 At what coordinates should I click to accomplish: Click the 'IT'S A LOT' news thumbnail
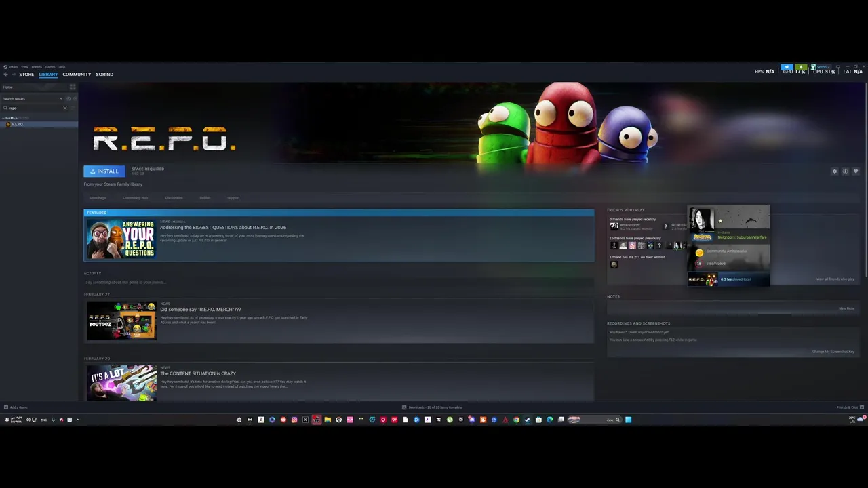[x=121, y=383]
